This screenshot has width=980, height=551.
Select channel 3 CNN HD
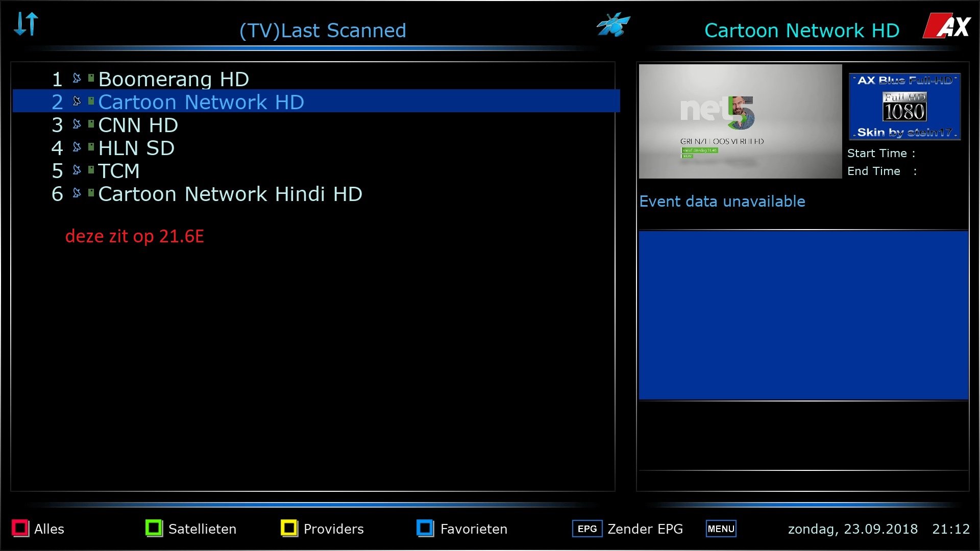click(x=316, y=125)
